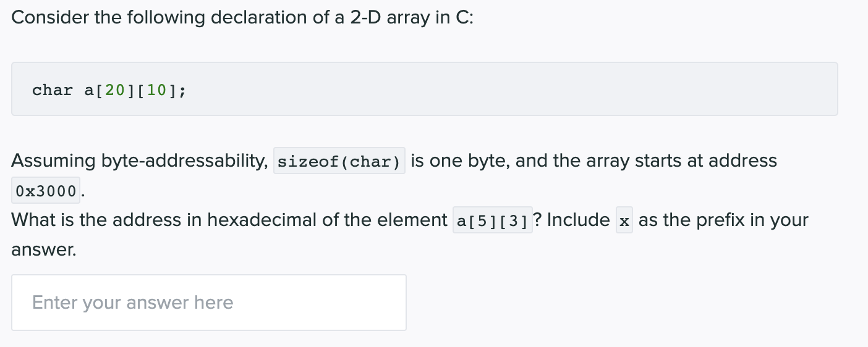Screen dimensions: 868x347
Task: Click the 0x3000 address code snippet
Action: [46, 191]
